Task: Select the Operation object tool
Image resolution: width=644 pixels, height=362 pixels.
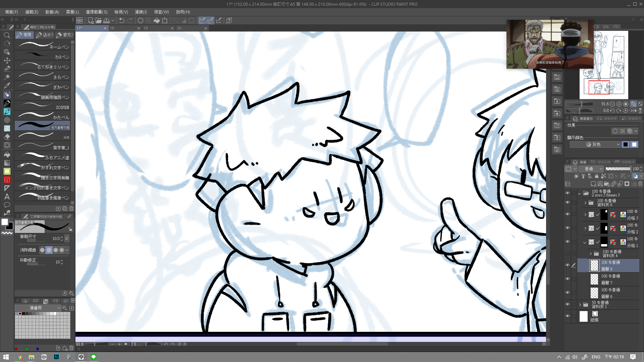Action: [7, 52]
